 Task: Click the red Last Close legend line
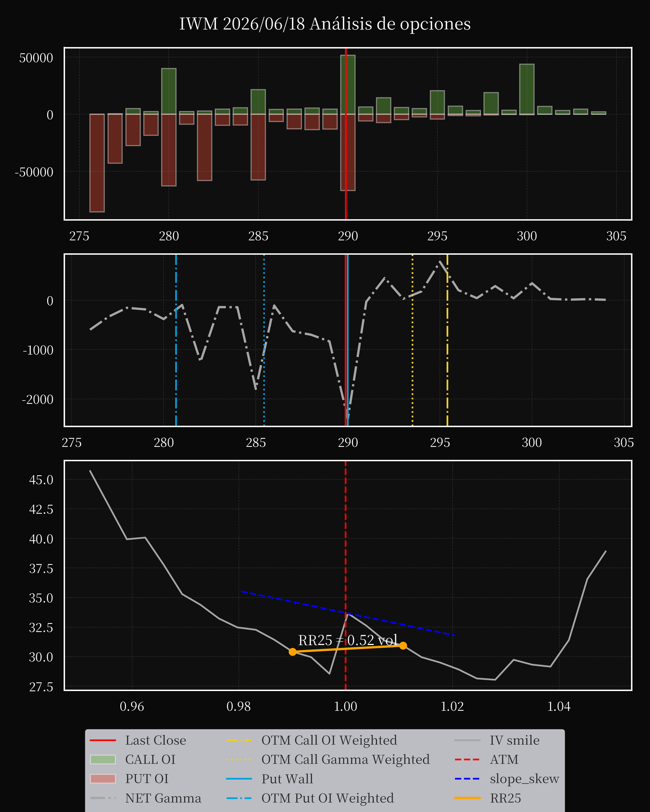coord(103,741)
